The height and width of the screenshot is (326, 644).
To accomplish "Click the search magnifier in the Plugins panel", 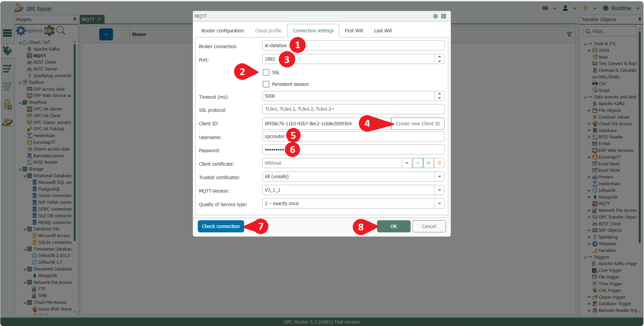I will [61, 31].
